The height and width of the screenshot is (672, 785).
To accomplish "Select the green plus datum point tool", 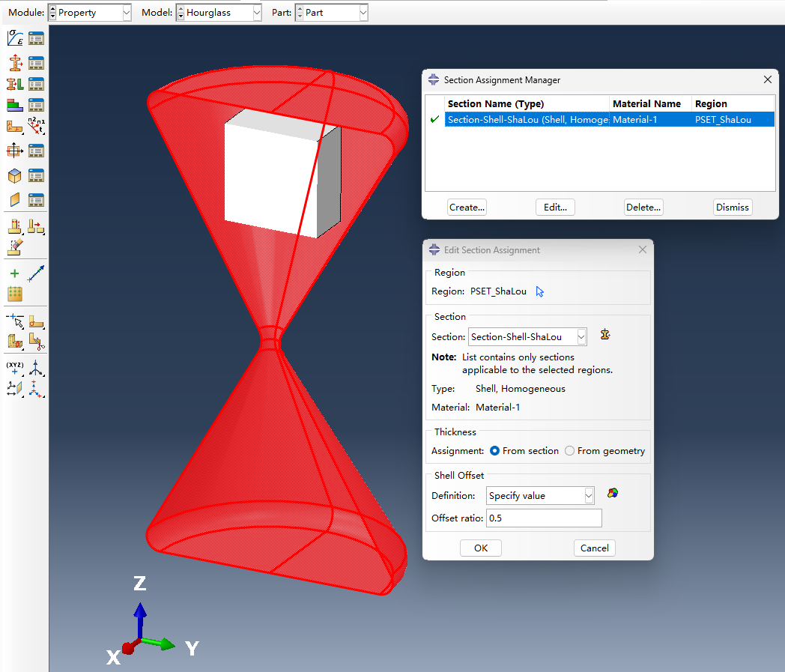I will pos(14,273).
